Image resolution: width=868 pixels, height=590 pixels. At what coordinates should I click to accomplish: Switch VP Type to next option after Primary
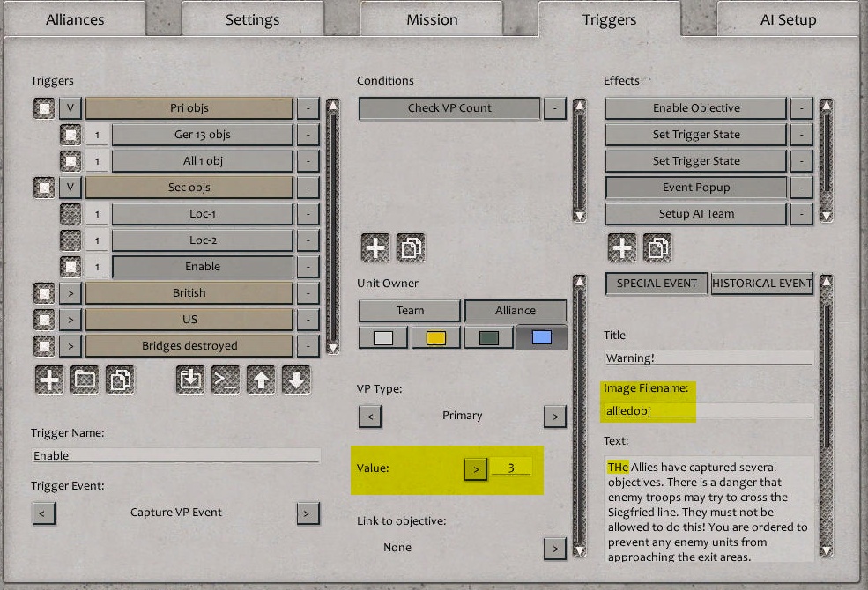554,417
